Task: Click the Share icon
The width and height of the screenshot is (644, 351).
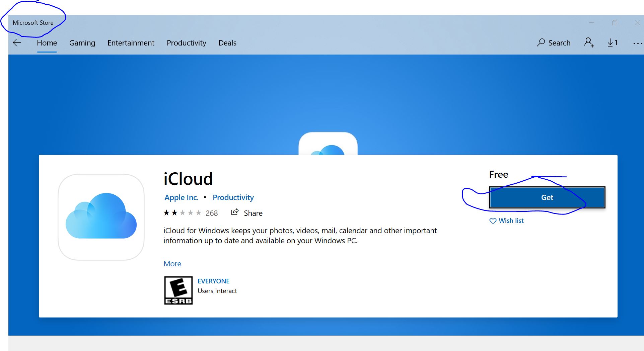Action: (x=235, y=212)
